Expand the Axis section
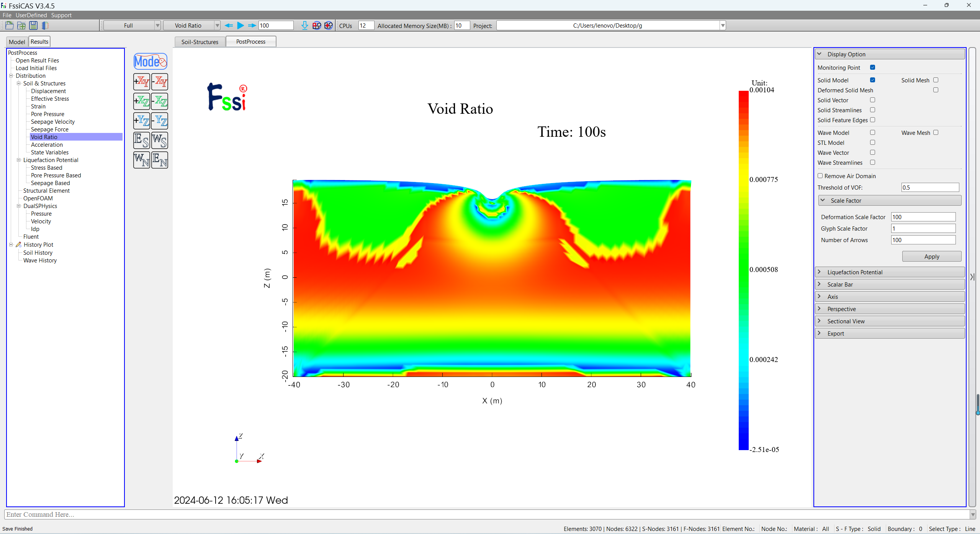Image resolution: width=980 pixels, height=534 pixels. (x=890, y=296)
